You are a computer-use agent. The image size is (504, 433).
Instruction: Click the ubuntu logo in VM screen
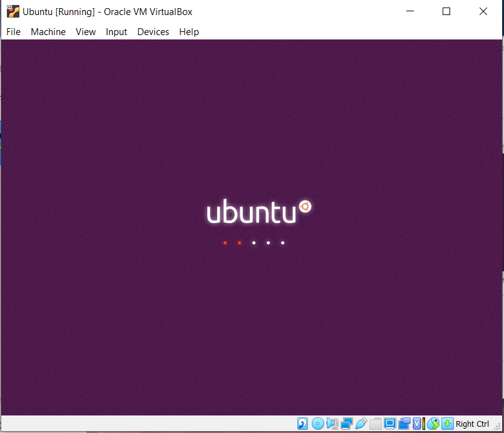pyautogui.click(x=259, y=211)
